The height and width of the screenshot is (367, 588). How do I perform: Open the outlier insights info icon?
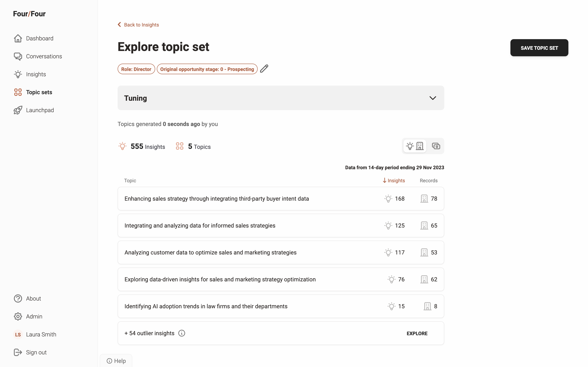182,333
